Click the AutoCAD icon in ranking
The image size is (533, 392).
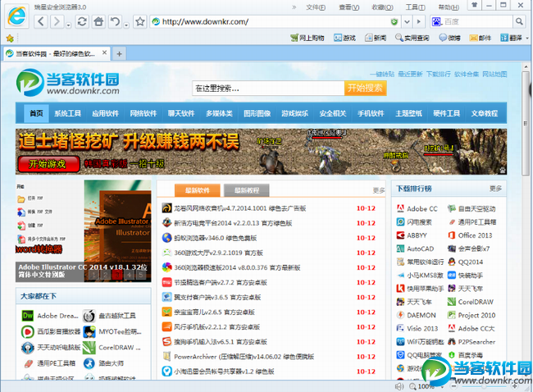click(400, 248)
